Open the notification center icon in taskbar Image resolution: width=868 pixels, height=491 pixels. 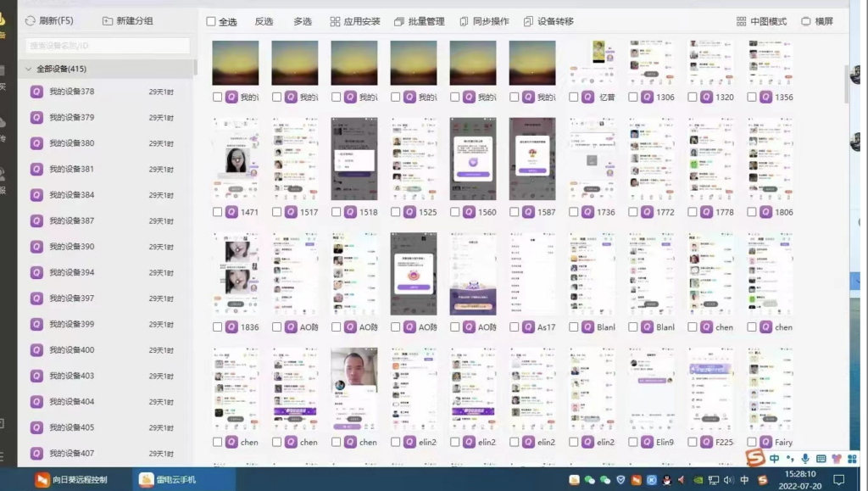point(838,480)
